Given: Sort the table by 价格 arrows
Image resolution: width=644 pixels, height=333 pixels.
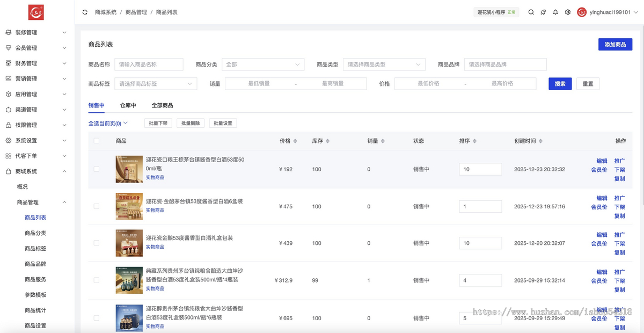Looking at the screenshot, I should click(295, 141).
